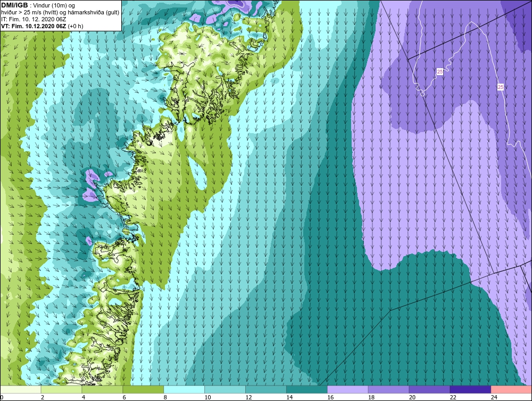Click the 8–10 m/s light cyan swatch
The height and width of the screenshot is (401, 532).
(184, 389)
